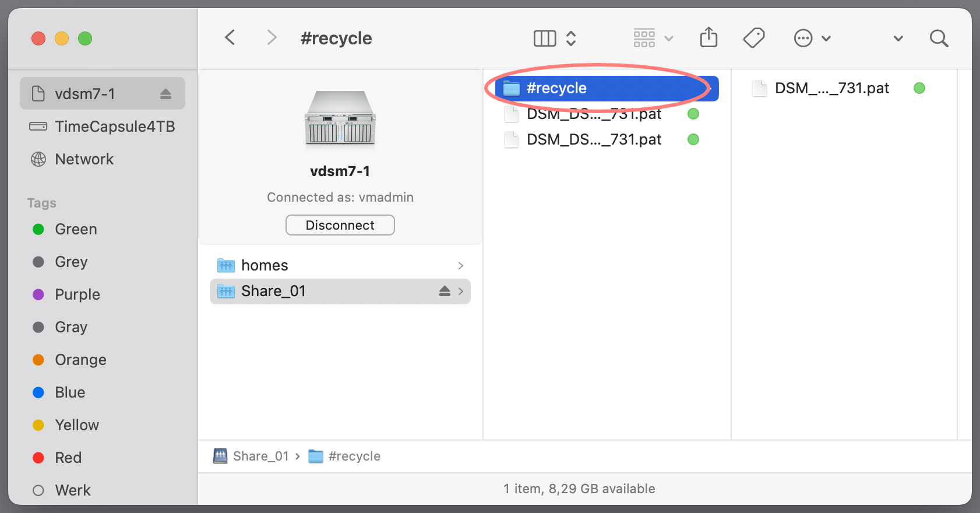Image resolution: width=980 pixels, height=513 pixels.
Task: Click the Share toolbar icon
Action: click(x=708, y=37)
